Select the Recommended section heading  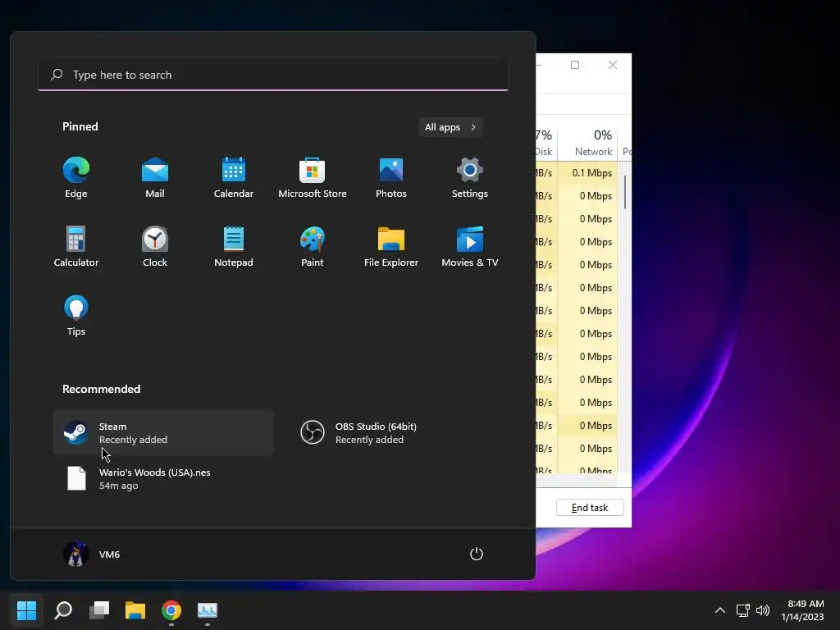[x=101, y=389]
